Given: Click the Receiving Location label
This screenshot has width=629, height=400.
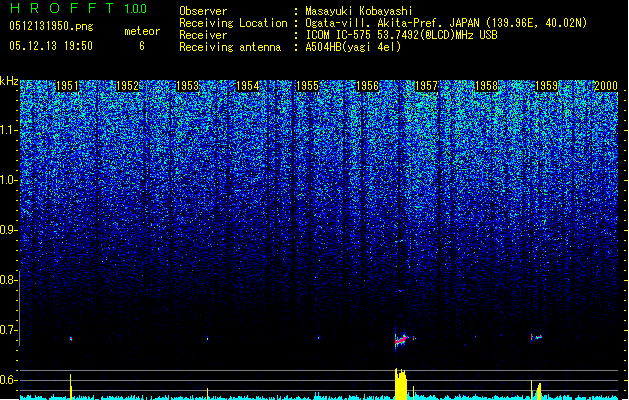Looking at the screenshot, I should pos(233,23).
